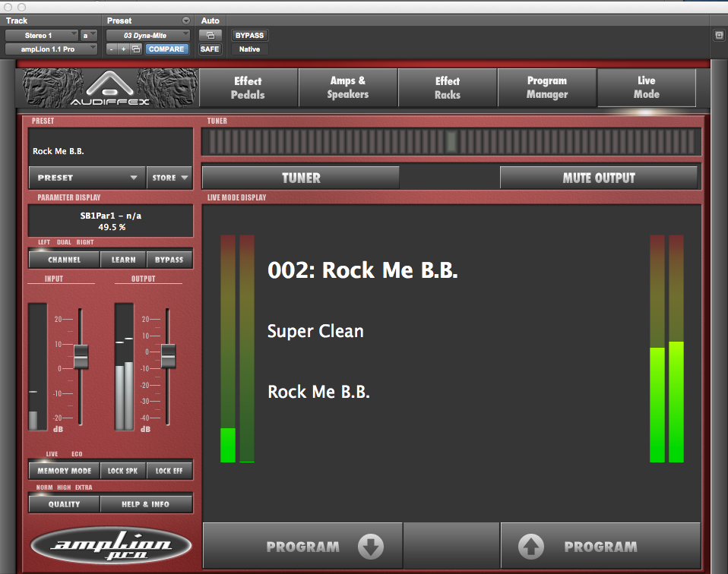The width and height of the screenshot is (728, 574).
Task: Click the MEMORY MODE button
Action: tap(64, 471)
